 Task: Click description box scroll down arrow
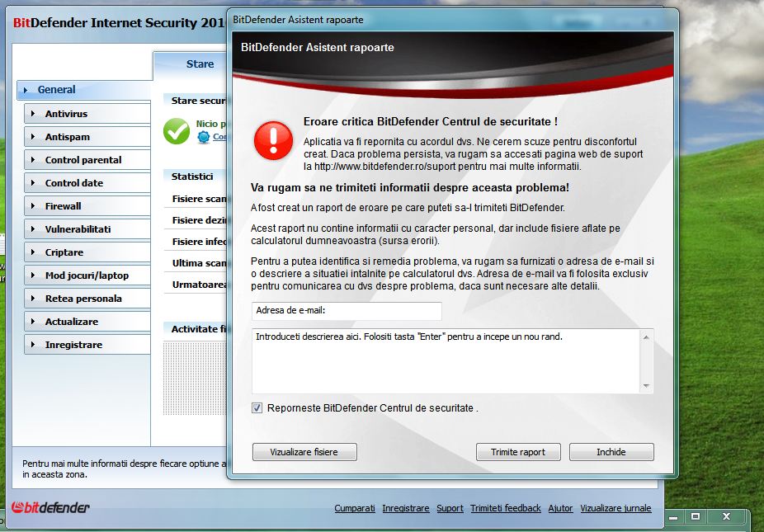[x=646, y=386]
